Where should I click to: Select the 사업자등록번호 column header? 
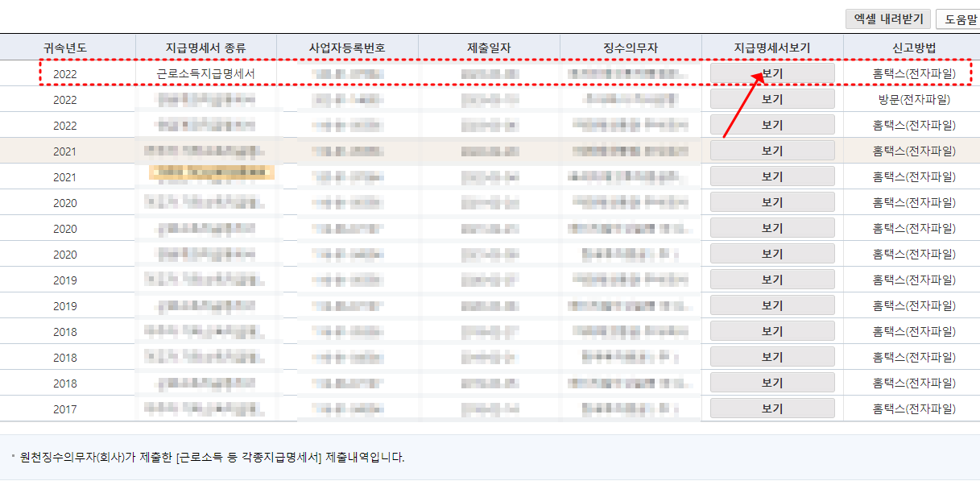[348, 48]
